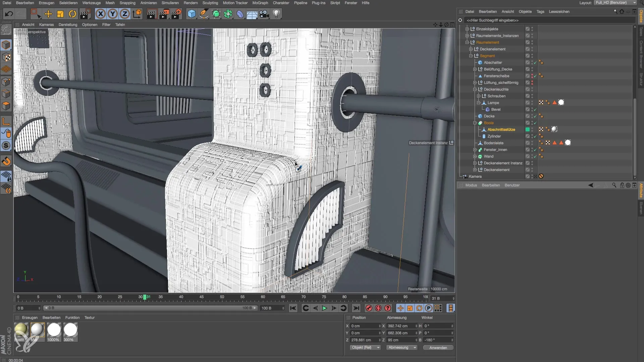Toggle Abschatter enabled checkmark

coord(535,63)
